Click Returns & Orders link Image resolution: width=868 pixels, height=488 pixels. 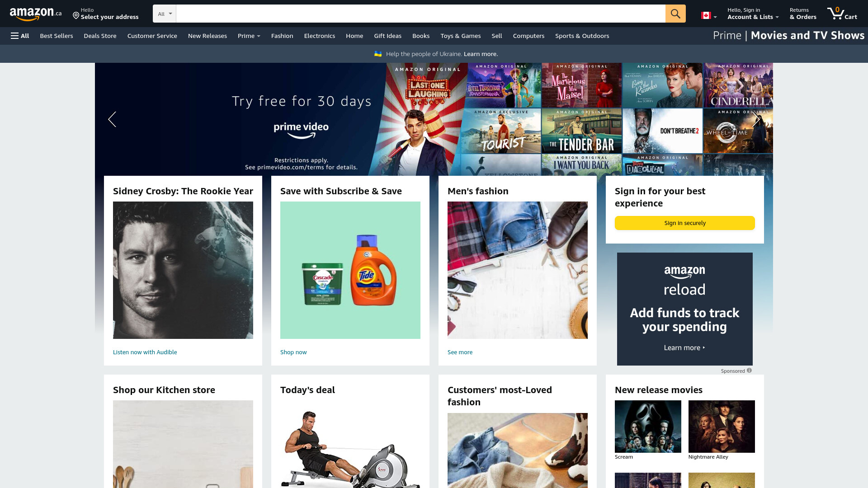coord(803,14)
